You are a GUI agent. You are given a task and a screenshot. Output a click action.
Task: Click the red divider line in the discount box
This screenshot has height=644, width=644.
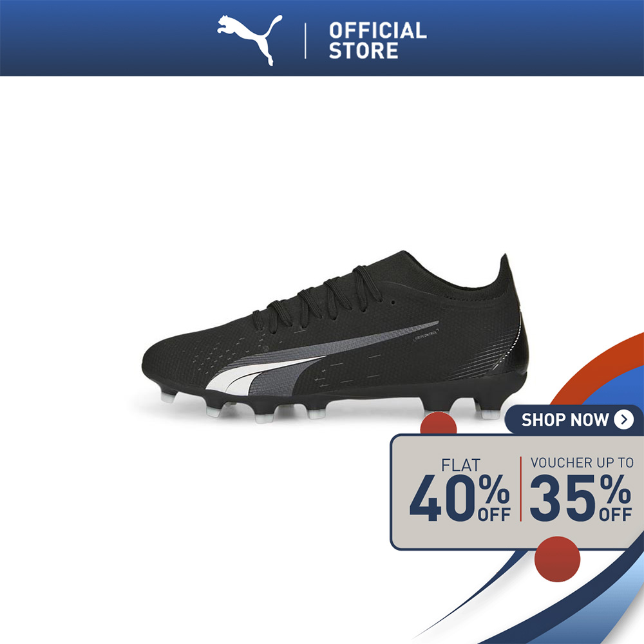520,489
